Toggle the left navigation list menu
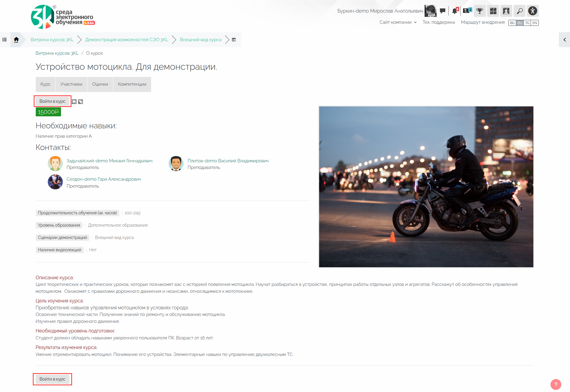Screen dimensions: 570x392 5,40
